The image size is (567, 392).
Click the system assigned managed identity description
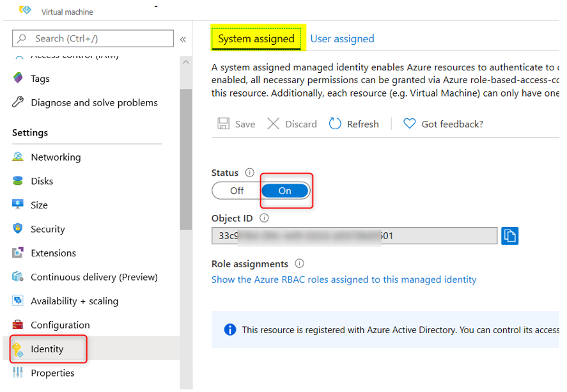[385, 80]
